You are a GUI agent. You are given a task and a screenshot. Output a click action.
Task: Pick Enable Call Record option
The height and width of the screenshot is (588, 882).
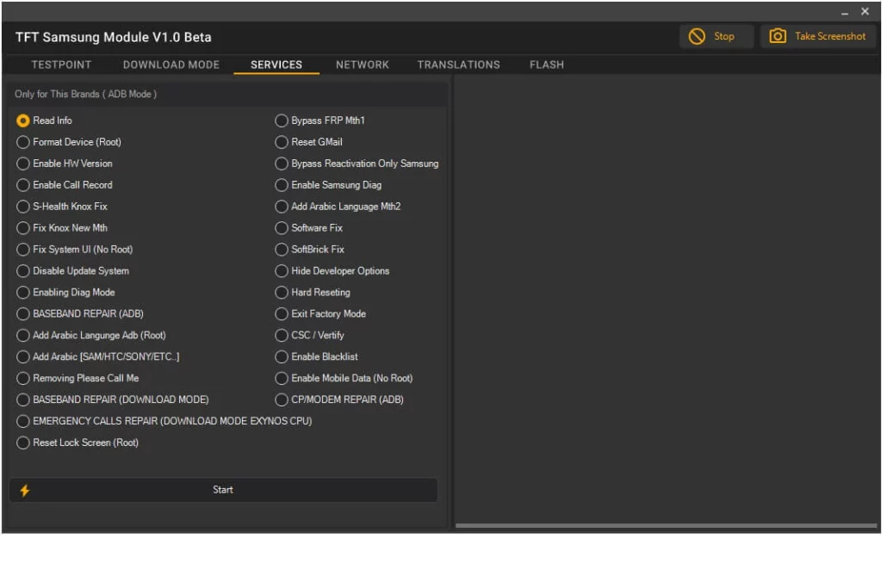[x=65, y=184]
